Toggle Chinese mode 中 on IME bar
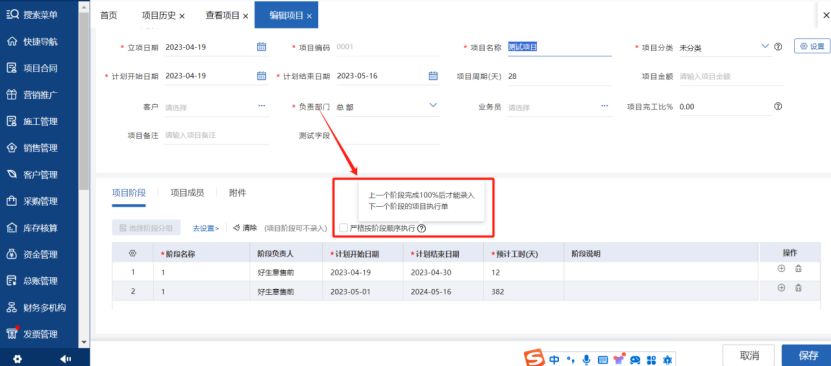The width and height of the screenshot is (831, 366). point(554,360)
